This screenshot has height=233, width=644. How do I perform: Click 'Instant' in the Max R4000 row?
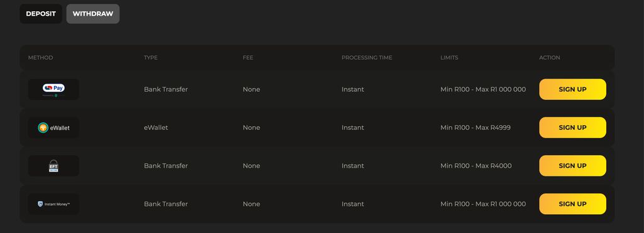click(x=353, y=166)
